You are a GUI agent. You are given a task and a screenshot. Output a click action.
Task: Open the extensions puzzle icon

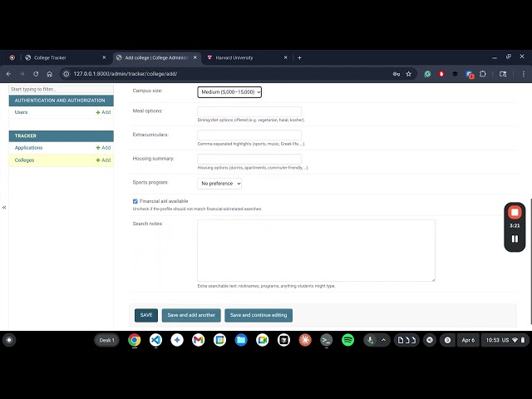click(483, 74)
